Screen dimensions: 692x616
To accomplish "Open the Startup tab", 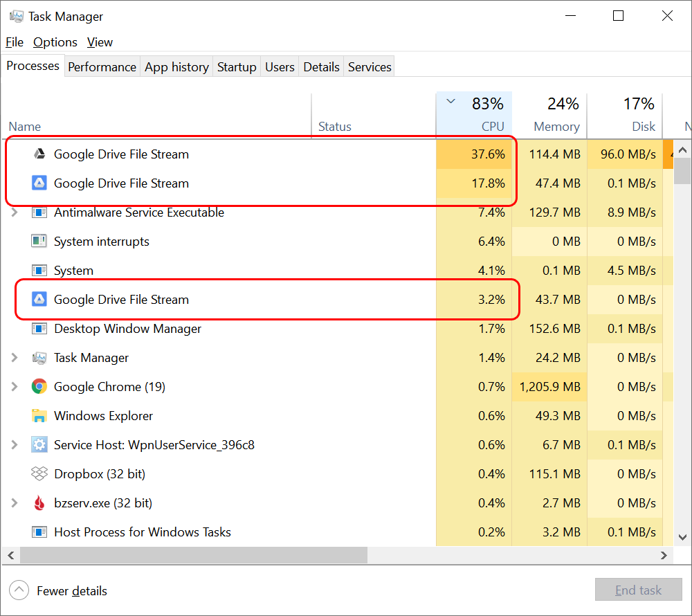I will [237, 66].
